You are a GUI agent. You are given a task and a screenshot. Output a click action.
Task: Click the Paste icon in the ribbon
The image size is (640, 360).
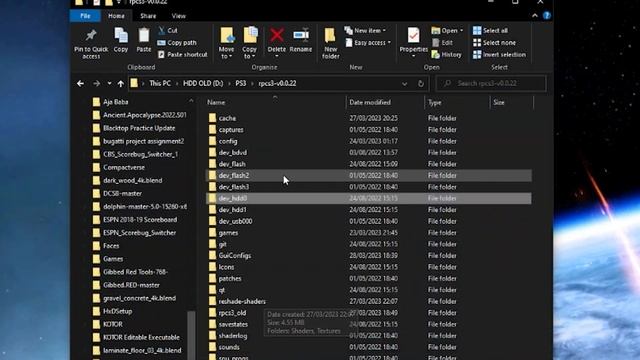coord(144,36)
